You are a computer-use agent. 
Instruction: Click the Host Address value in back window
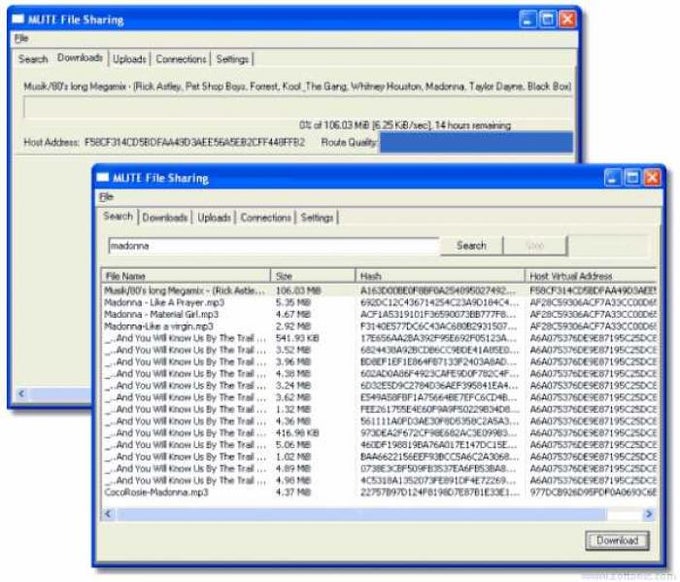coord(195,142)
